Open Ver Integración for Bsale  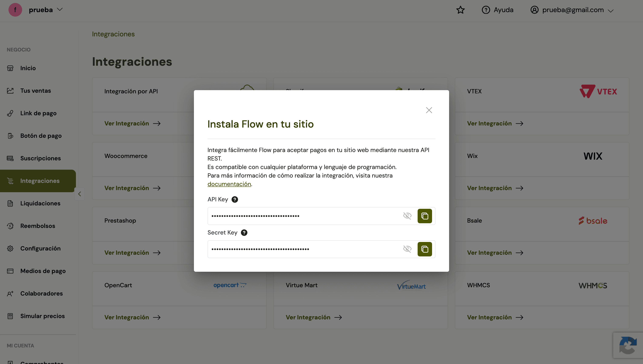[495, 253]
